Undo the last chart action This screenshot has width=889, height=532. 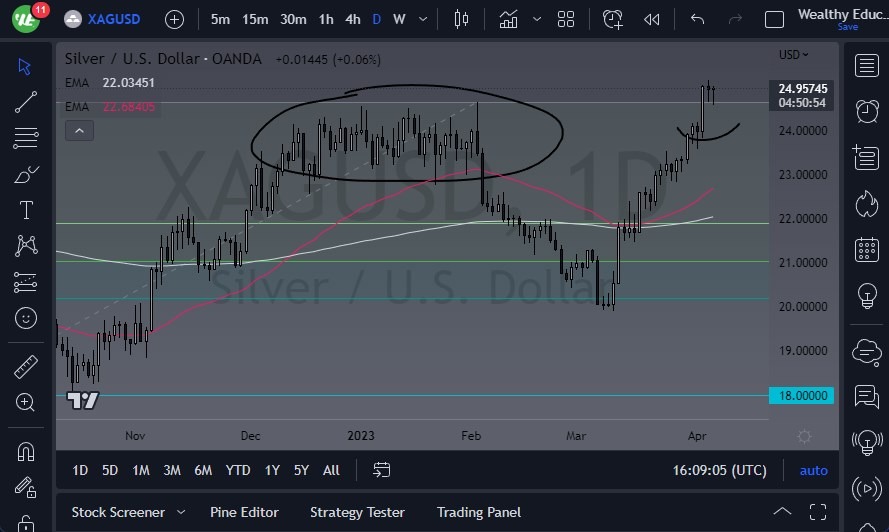coord(697,19)
